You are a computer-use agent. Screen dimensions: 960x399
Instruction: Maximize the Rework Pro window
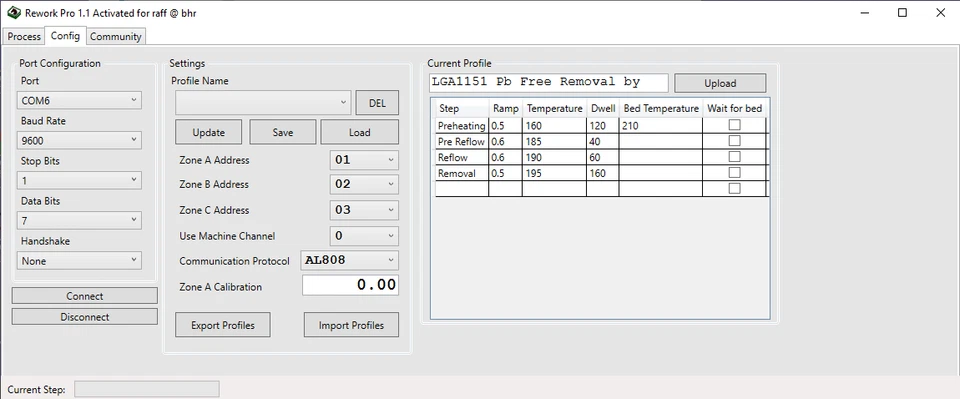tap(902, 12)
